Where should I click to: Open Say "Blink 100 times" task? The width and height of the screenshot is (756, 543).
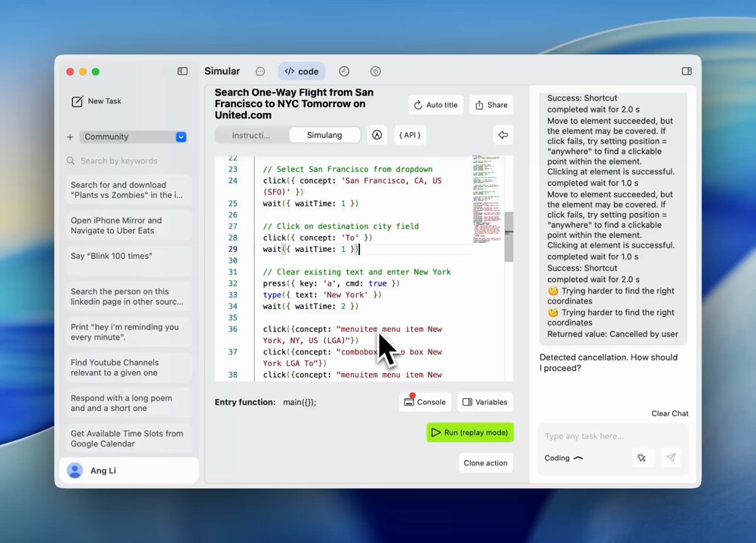(x=128, y=261)
